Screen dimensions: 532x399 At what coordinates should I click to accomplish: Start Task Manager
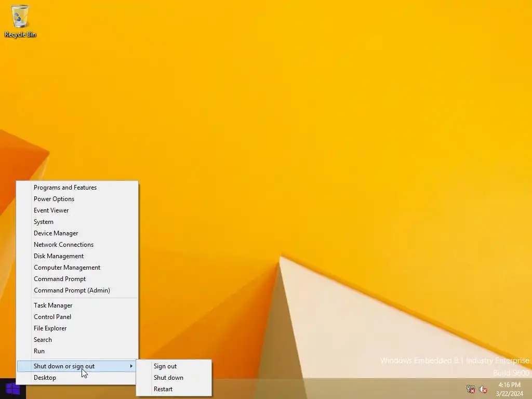point(77,305)
